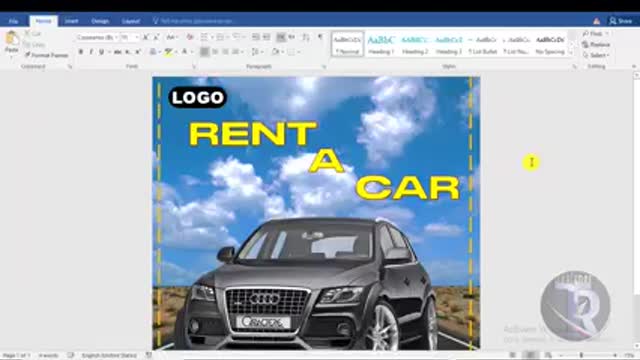Toggle Italic formatting
This screenshot has width=640, height=360.
(x=91, y=52)
